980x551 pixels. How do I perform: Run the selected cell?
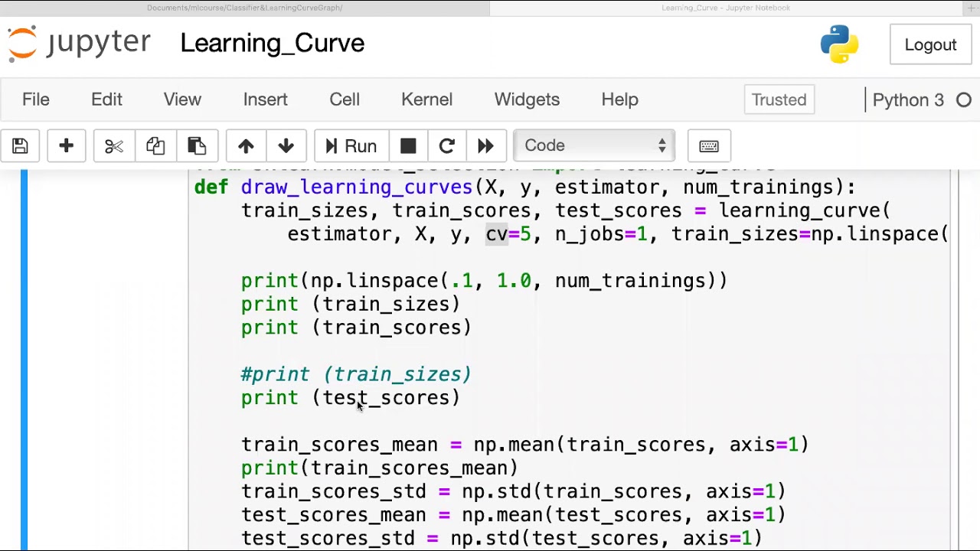[x=351, y=145]
